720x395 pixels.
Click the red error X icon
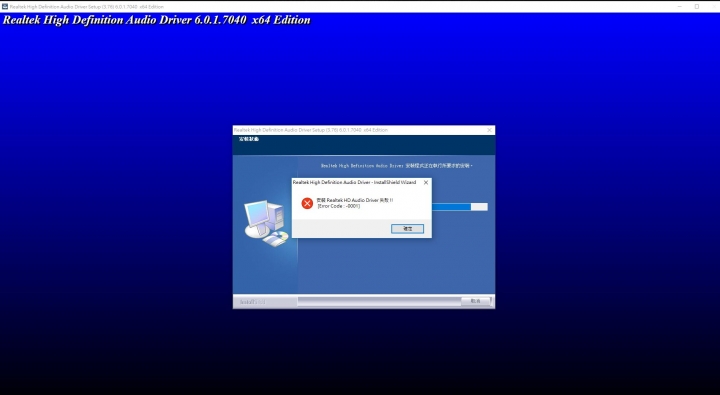coord(307,203)
